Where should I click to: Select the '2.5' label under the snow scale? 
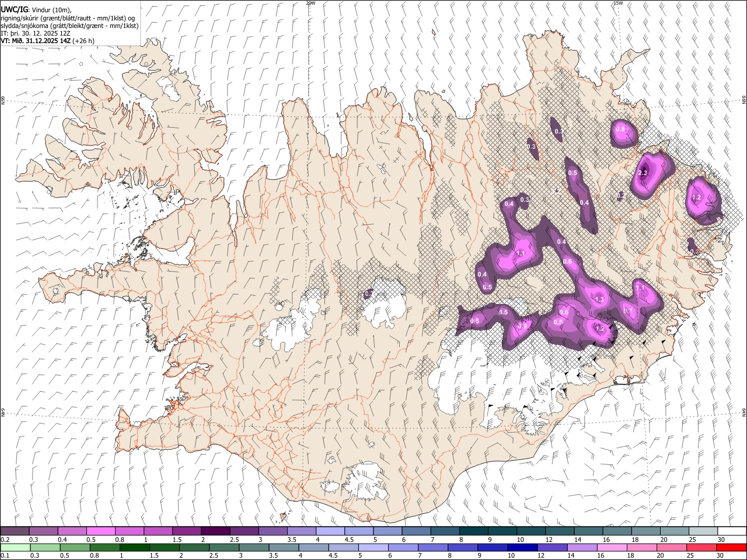(x=235, y=540)
